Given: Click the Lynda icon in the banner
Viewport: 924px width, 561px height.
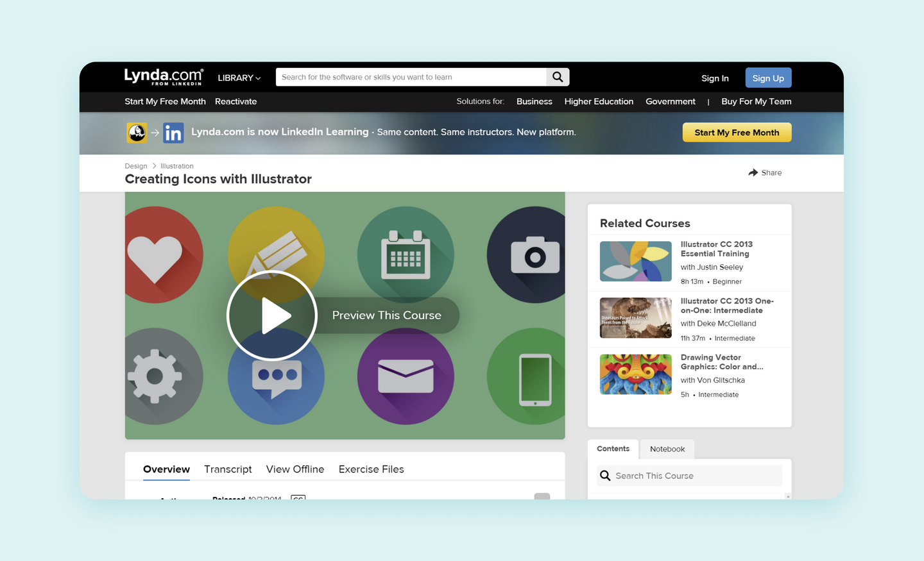Looking at the screenshot, I should click(x=137, y=133).
